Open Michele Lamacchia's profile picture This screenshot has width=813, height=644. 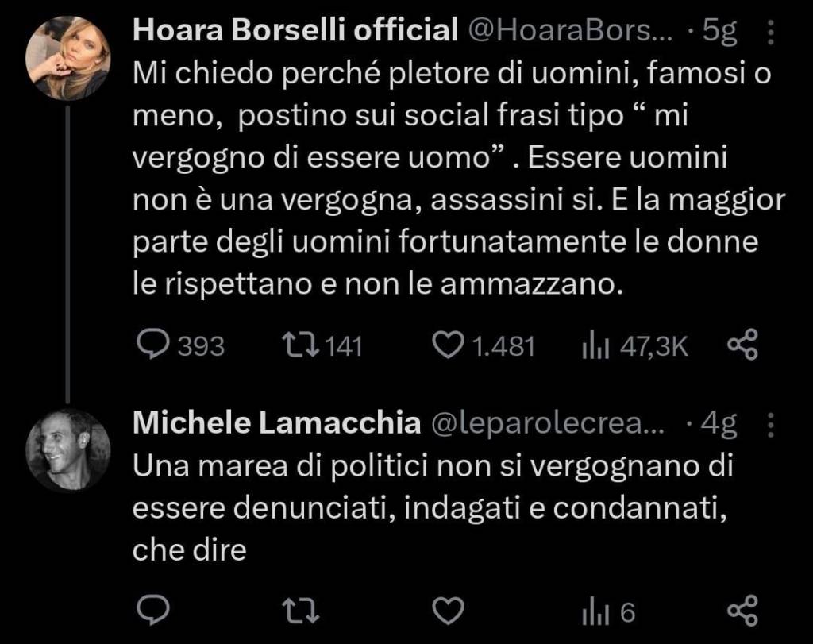click(68, 449)
